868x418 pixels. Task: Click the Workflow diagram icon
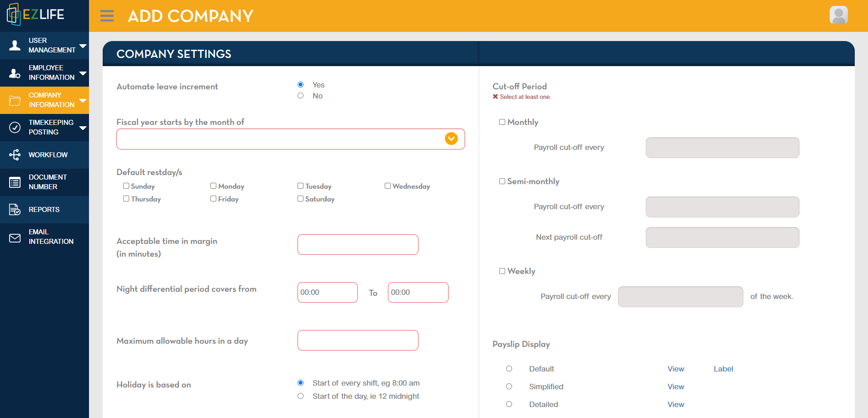click(x=15, y=155)
